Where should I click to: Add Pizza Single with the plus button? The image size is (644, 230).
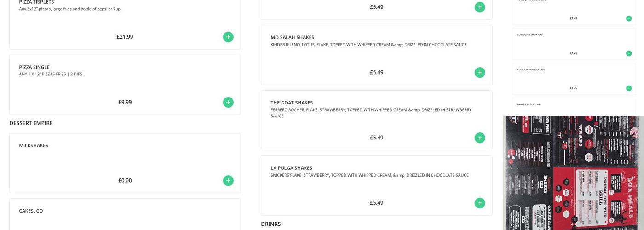pos(228,102)
